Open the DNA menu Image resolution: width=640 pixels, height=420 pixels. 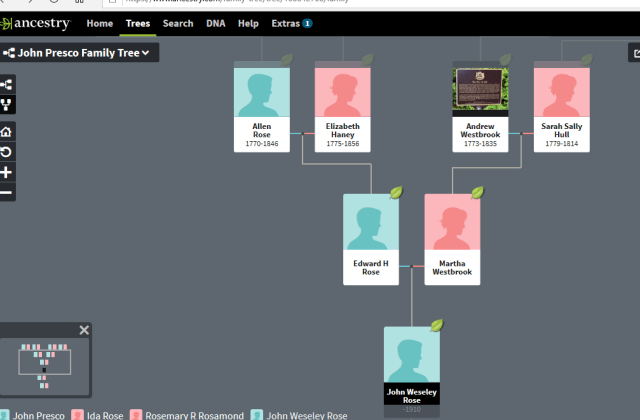[x=215, y=23]
